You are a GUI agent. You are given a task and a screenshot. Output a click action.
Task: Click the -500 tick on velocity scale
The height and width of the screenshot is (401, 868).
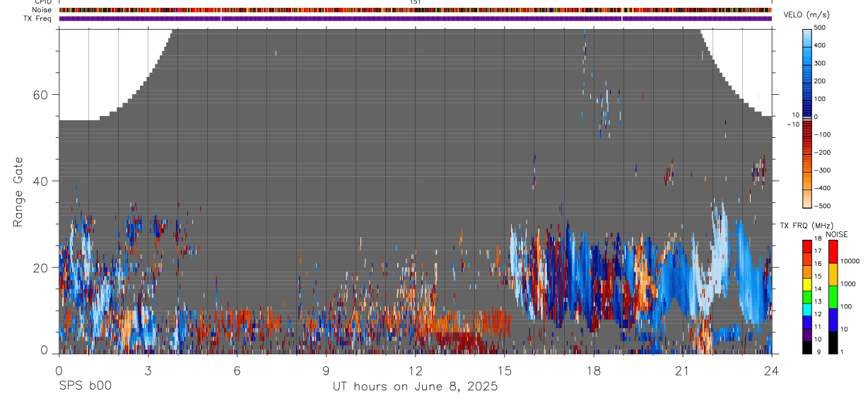(822, 206)
